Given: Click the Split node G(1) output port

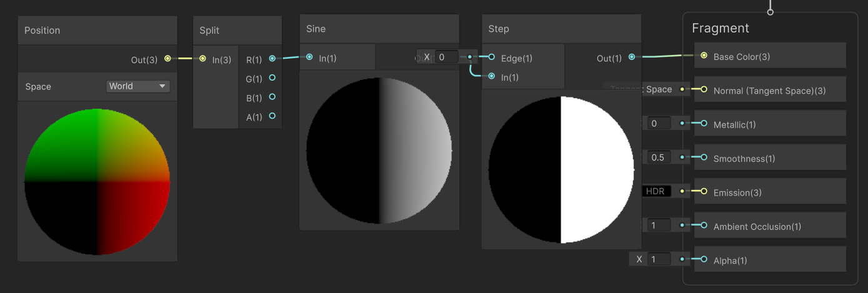Looking at the screenshot, I should pyautogui.click(x=272, y=77).
